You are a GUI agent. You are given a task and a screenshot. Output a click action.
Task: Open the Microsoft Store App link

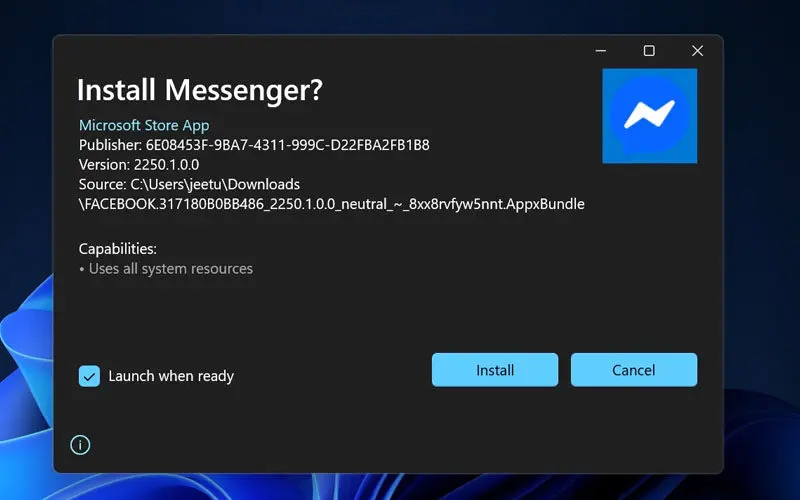(x=144, y=125)
